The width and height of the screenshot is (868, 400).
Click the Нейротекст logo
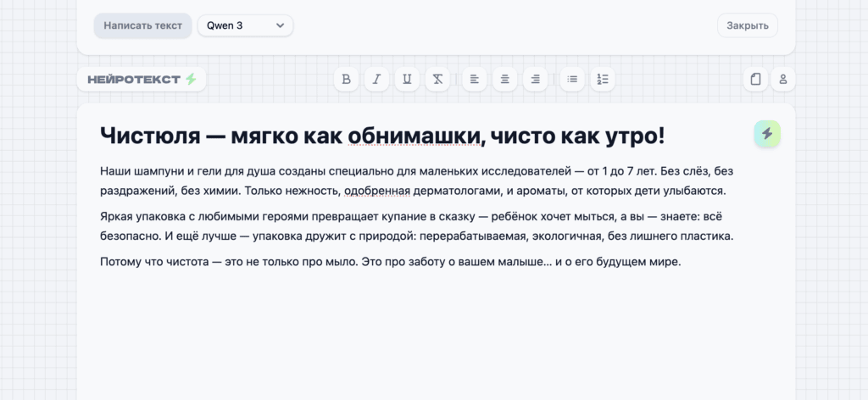click(142, 79)
